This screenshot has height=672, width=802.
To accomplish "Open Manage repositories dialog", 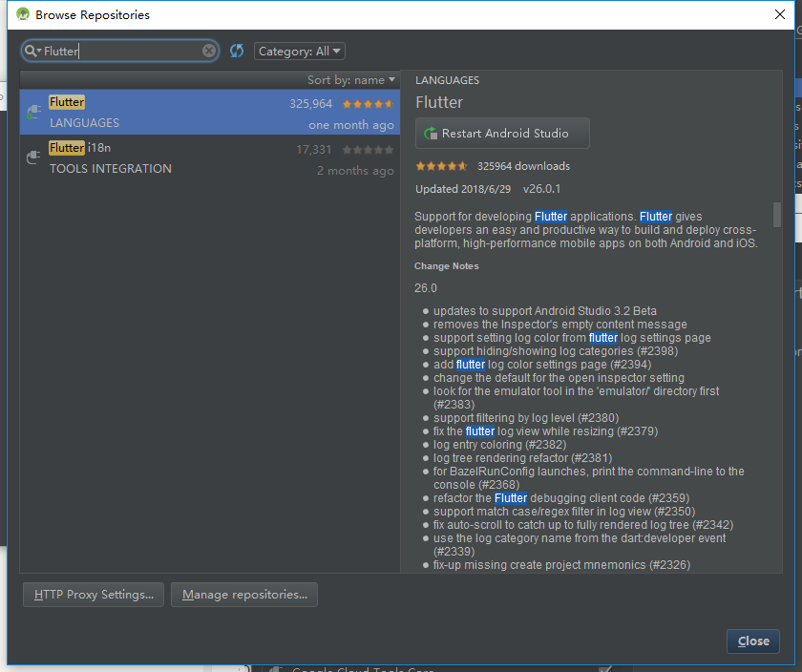I will click(x=244, y=595).
